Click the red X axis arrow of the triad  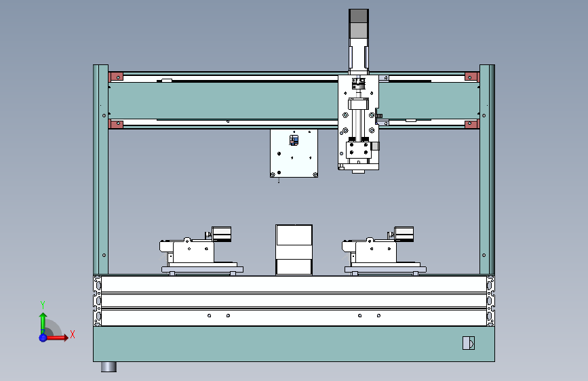57,338
